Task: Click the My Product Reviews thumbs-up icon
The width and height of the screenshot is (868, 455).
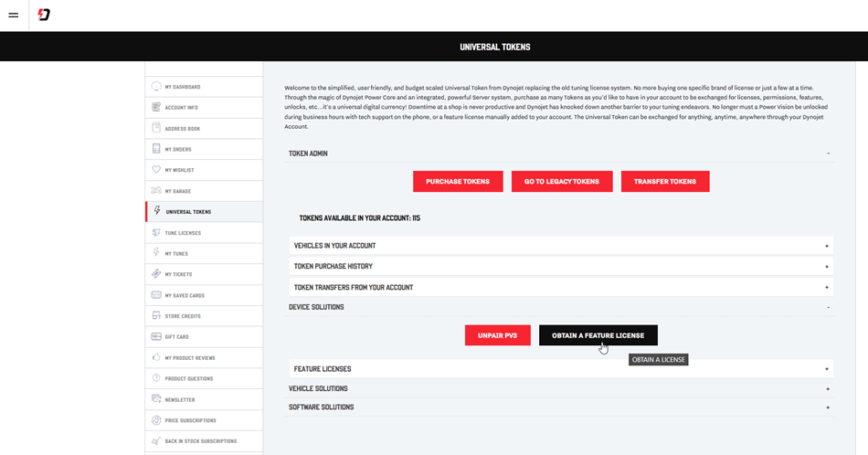Action: point(156,357)
